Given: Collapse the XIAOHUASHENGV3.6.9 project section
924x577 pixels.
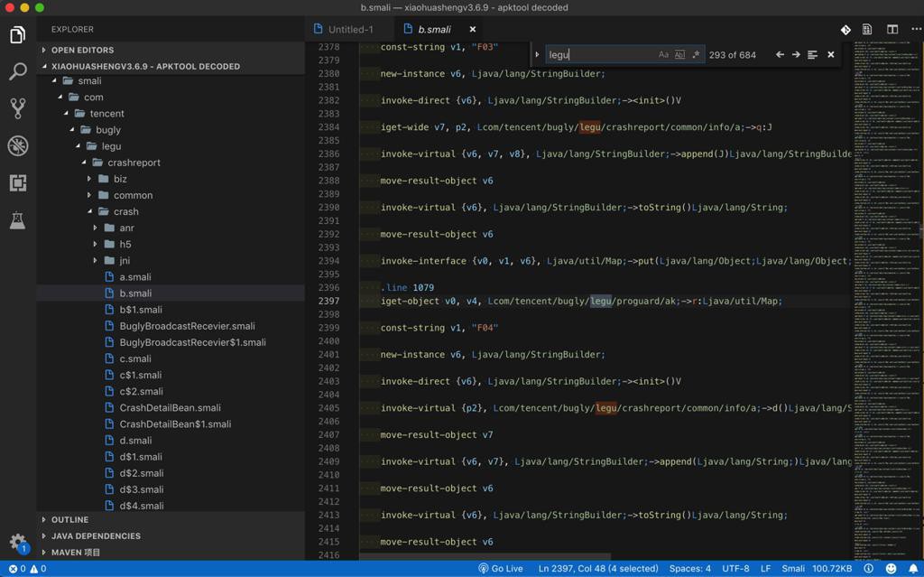Looking at the screenshot, I should pos(171,66).
